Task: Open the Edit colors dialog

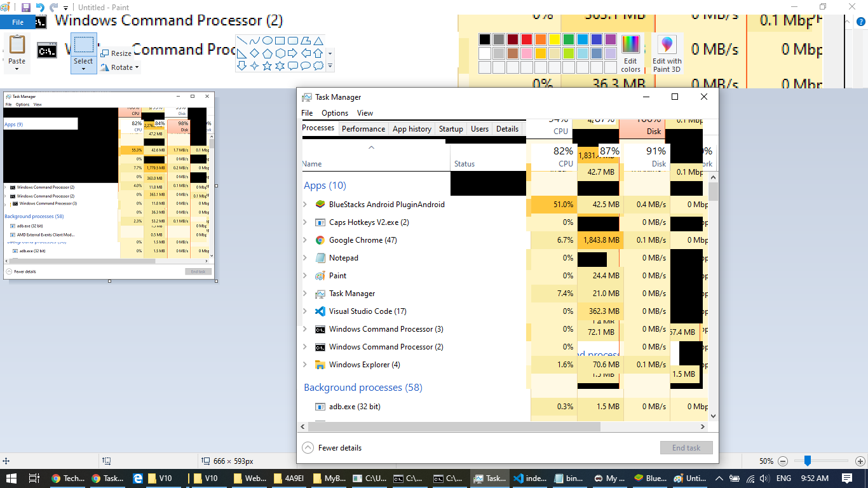Action: point(630,54)
